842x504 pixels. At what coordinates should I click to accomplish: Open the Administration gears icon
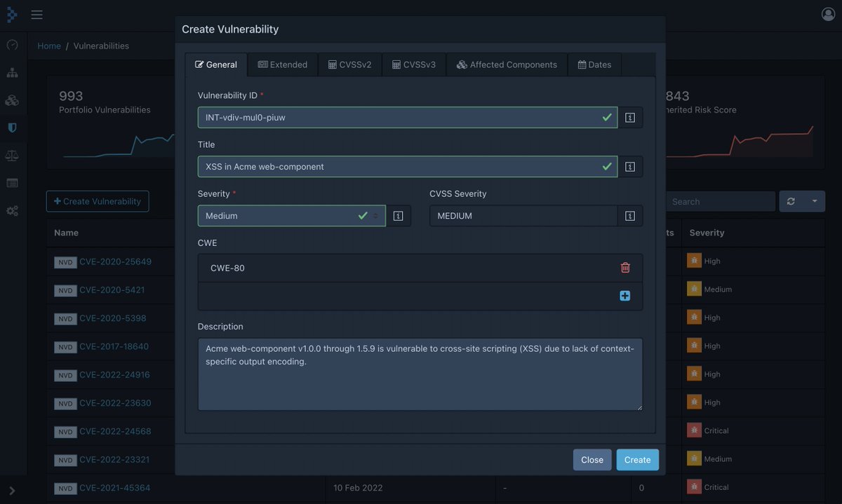point(11,210)
